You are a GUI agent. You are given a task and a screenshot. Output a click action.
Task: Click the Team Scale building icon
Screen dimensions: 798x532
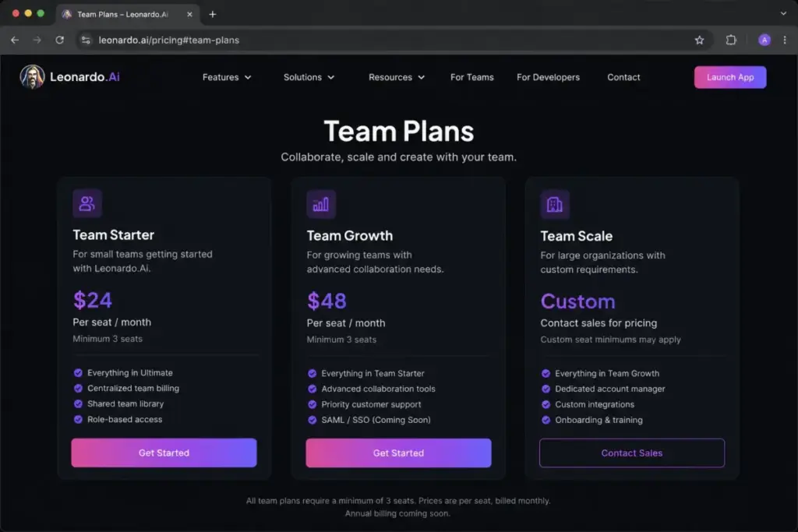click(554, 204)
